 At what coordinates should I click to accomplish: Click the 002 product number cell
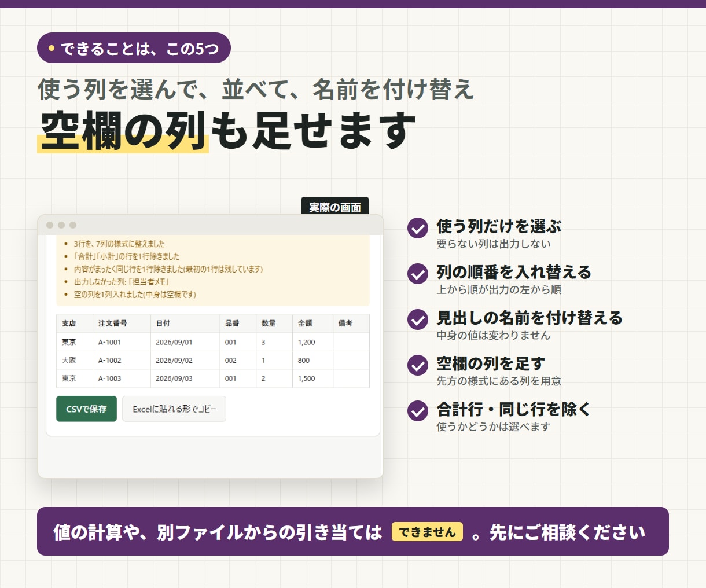coord(238,360)
